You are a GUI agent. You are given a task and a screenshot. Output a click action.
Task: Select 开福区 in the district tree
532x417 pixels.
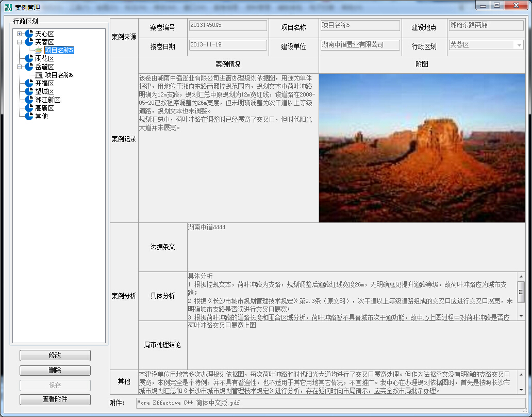click(44, 83)
